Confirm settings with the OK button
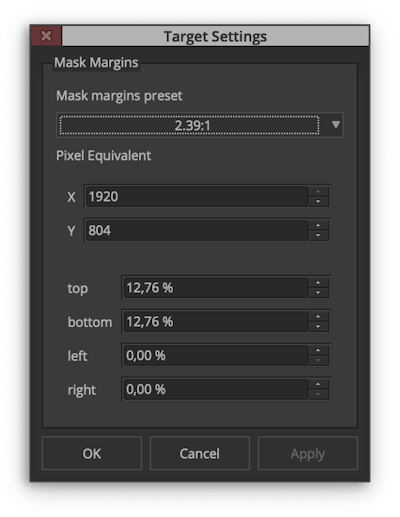Screen dimensions: 400x517 92,453
